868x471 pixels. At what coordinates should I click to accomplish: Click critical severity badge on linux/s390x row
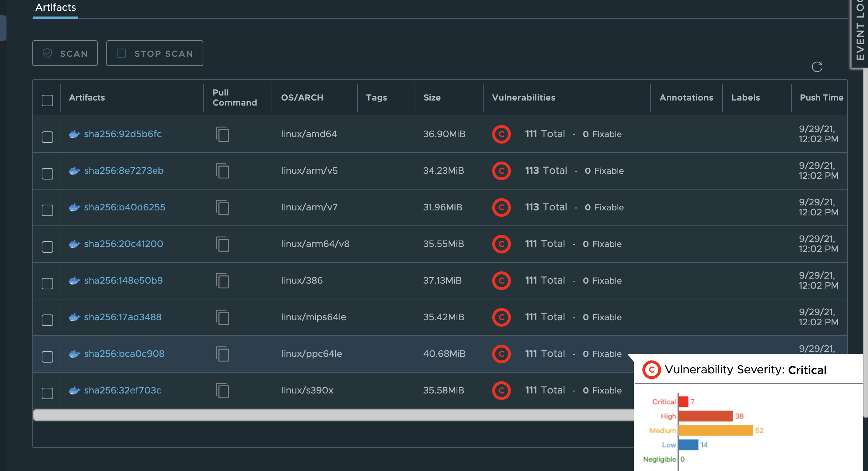point(502,390)
